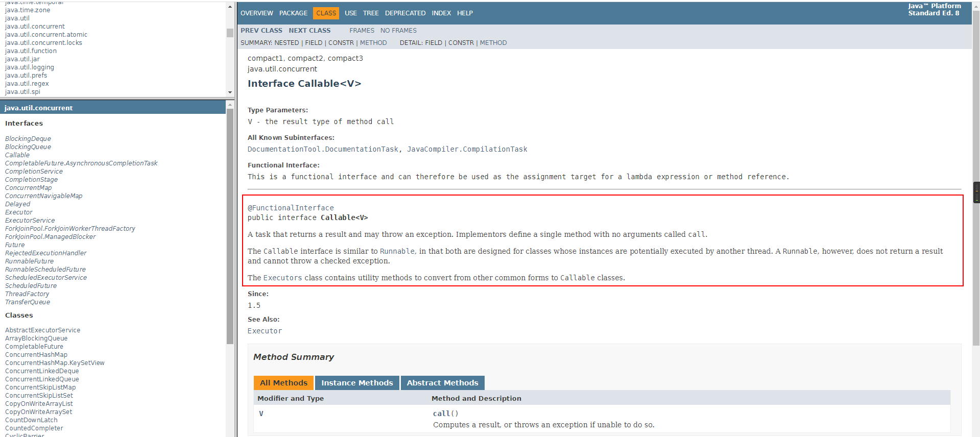The image size is (980, 437).
Task: Open the @FunctionalInterface annotation link
Action: 291,208
